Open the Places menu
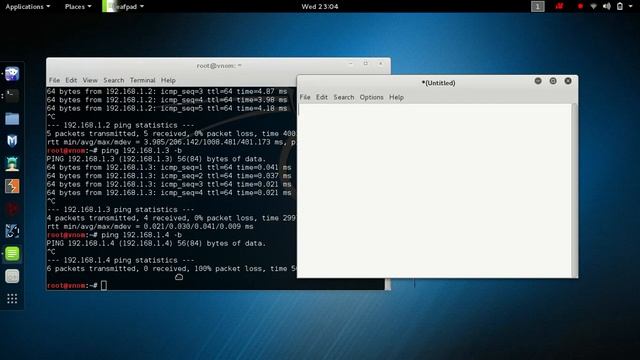This screenshot has width=640, height=360. (78, 7)
